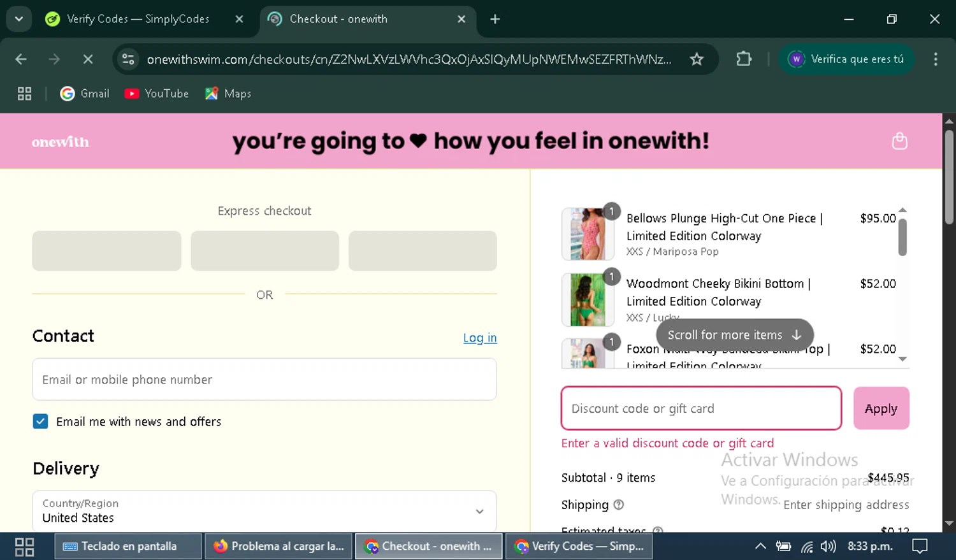Open the Foxon Bikini Top thumbnail
Viewport: 956px width, 560px height.
pyautogui.click(x=586, y=354)
